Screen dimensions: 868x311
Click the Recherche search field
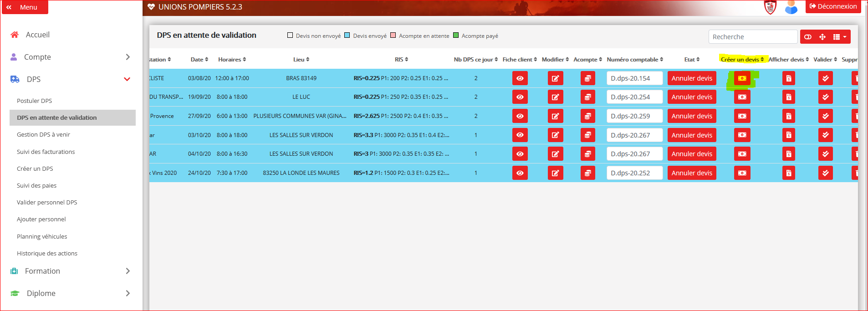(752, 37)
